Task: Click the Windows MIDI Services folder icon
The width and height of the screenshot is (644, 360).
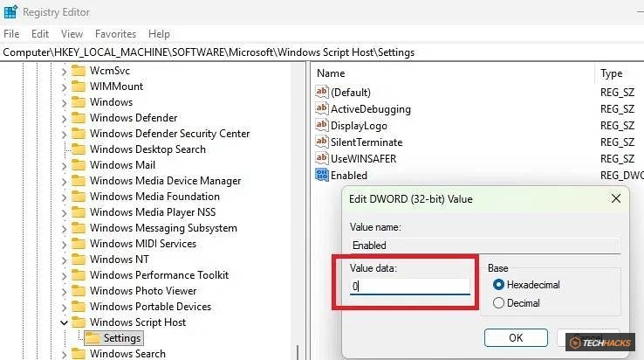Action: click(x=78, y=244)
